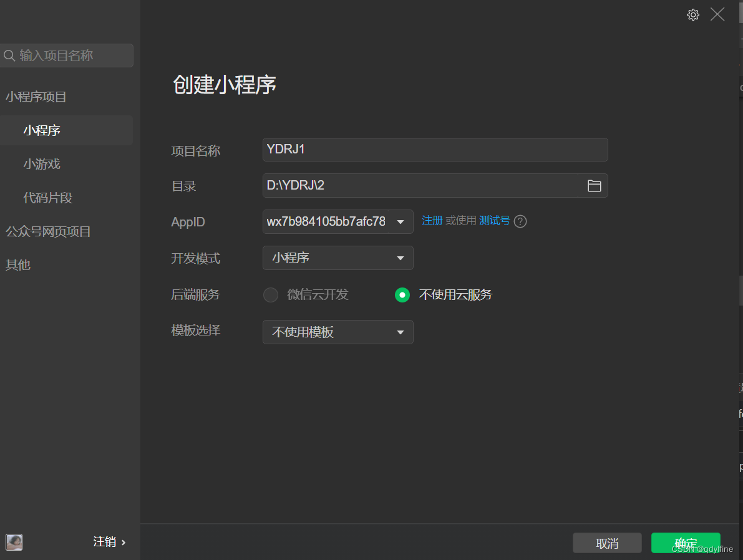Open the 公众号网页项目 section

(x=47, y=231)
